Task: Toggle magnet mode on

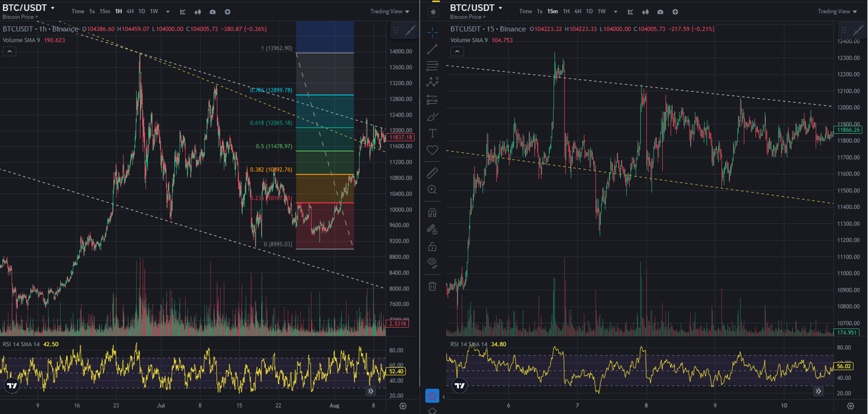Action: (433, 212)
